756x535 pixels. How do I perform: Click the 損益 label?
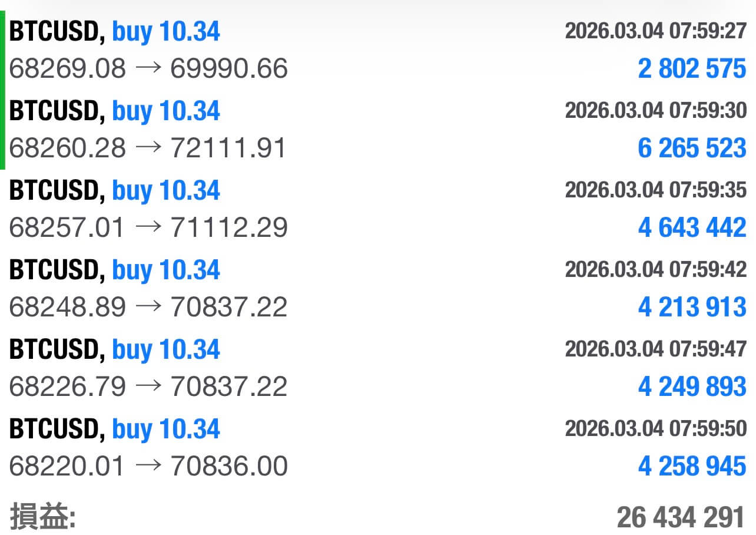click(x=42, y=518)
